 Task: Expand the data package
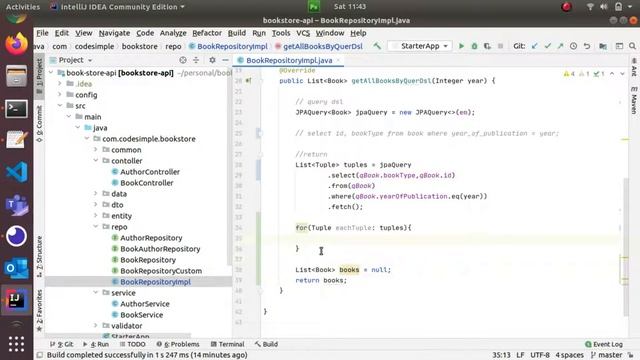tap(96, 194)
